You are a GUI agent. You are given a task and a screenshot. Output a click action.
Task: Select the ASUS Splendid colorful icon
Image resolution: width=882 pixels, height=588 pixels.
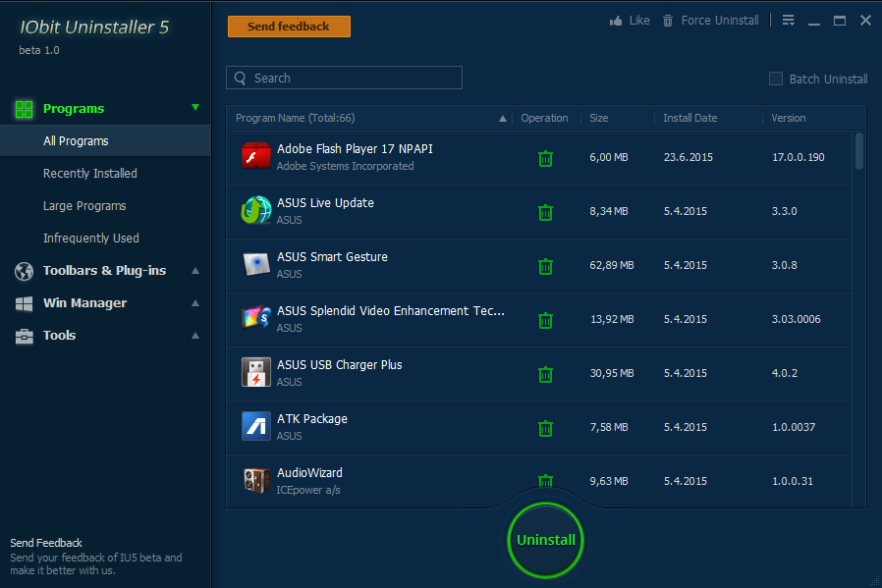tap(256, 318)
